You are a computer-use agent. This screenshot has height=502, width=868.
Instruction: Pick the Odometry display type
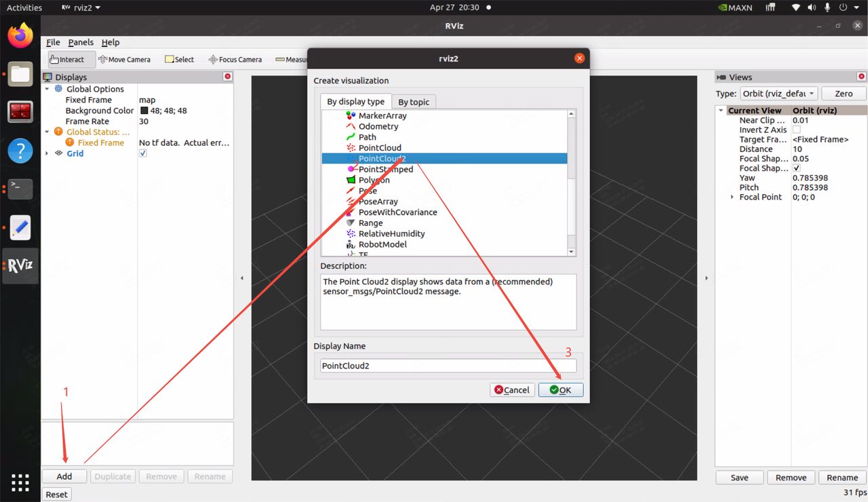coord(378,126)
